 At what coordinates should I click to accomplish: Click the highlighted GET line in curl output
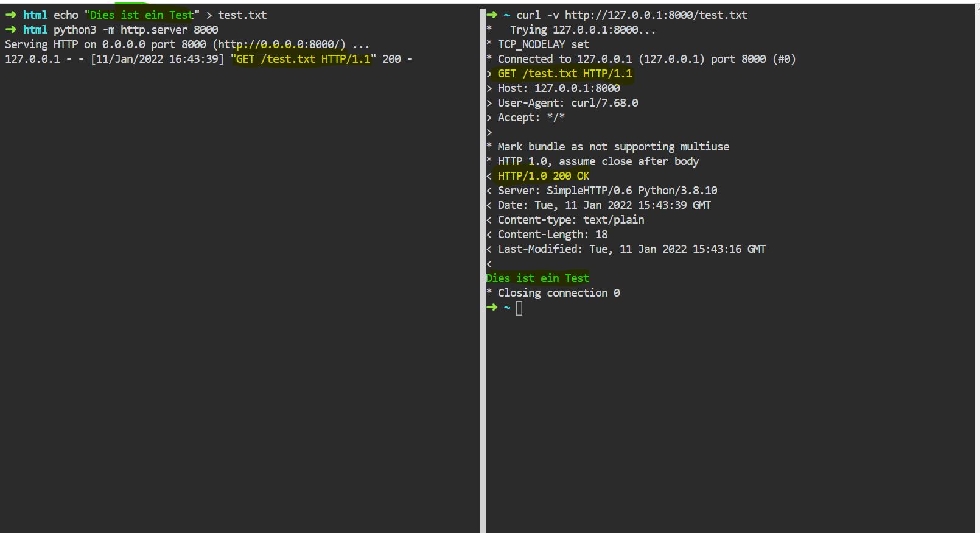(564, 74)
